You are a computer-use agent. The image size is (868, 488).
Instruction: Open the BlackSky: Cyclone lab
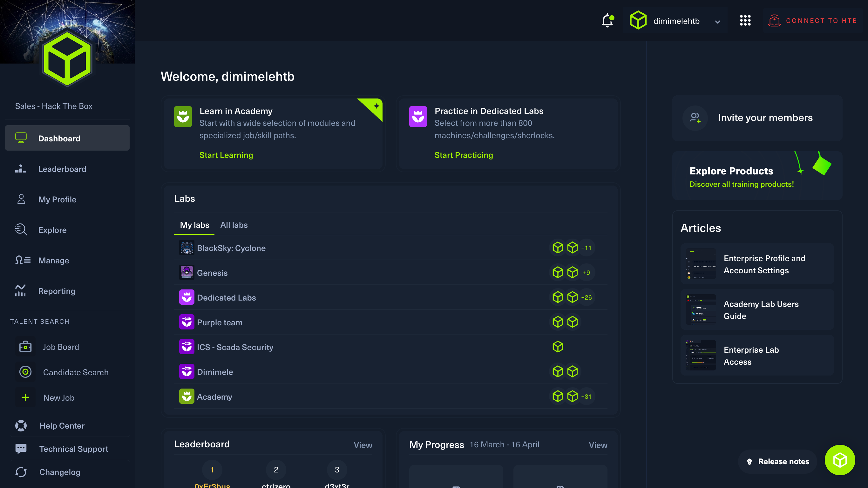click(391, 248)
